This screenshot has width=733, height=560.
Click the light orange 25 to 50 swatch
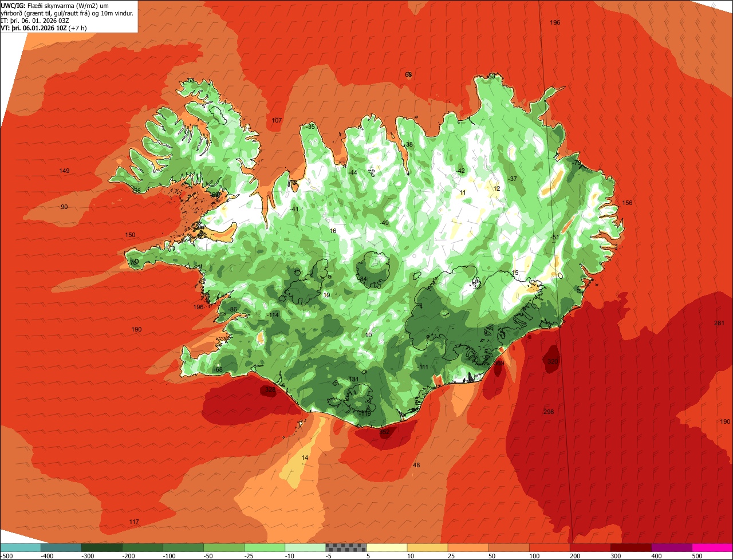tap(468, 547)
